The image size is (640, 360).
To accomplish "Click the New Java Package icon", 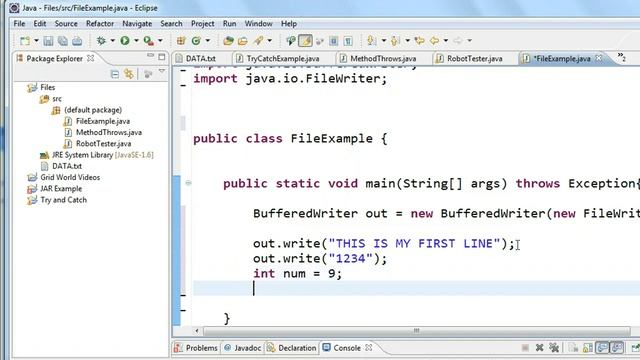I will point(181,40).
